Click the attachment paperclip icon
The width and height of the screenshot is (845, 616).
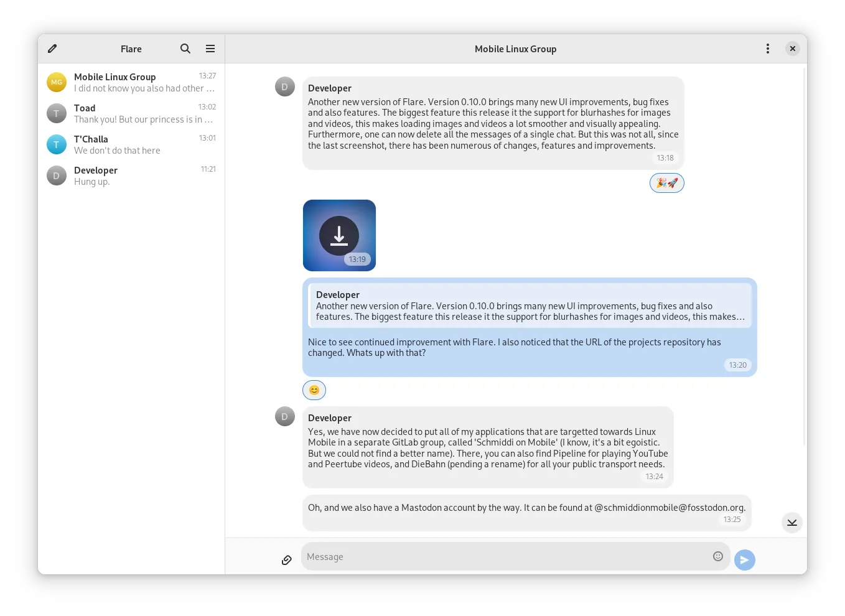click(287, 560)
